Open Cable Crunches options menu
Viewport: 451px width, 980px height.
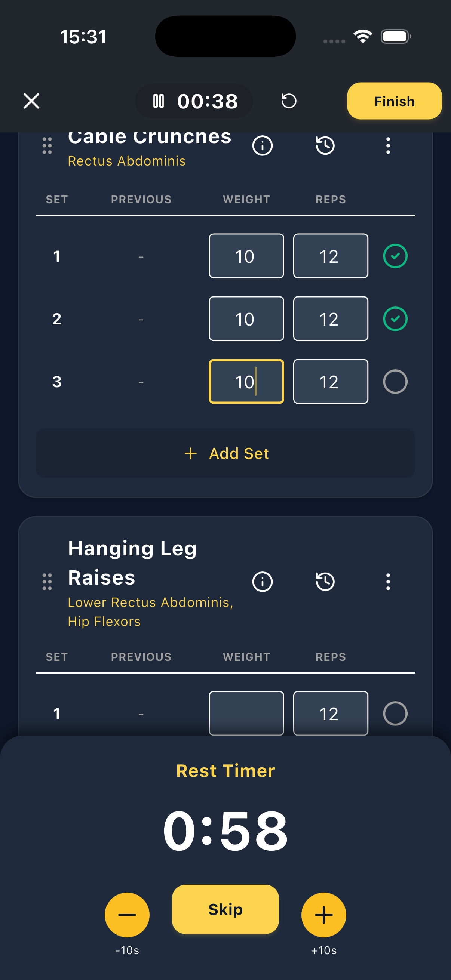click(387, 145)
